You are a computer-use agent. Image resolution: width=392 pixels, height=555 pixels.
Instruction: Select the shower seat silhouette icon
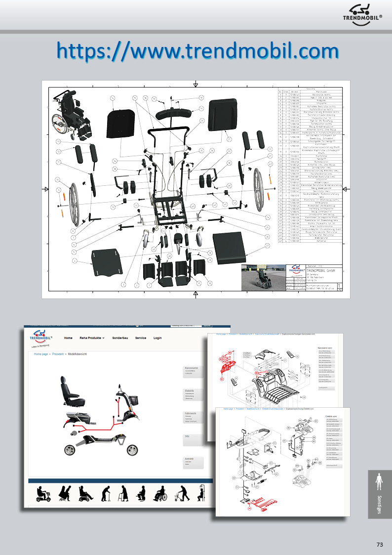pyautogui.click(x=201, y=493)
